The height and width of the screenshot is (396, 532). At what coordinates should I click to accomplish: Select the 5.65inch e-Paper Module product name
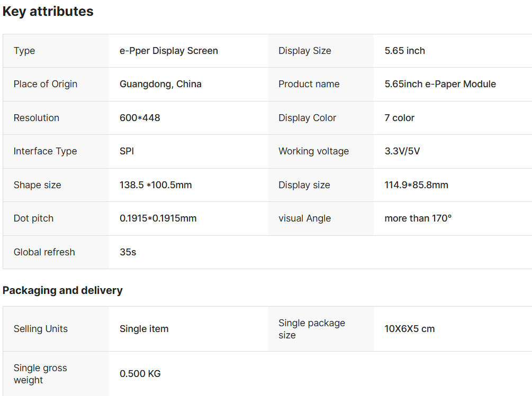440,84
